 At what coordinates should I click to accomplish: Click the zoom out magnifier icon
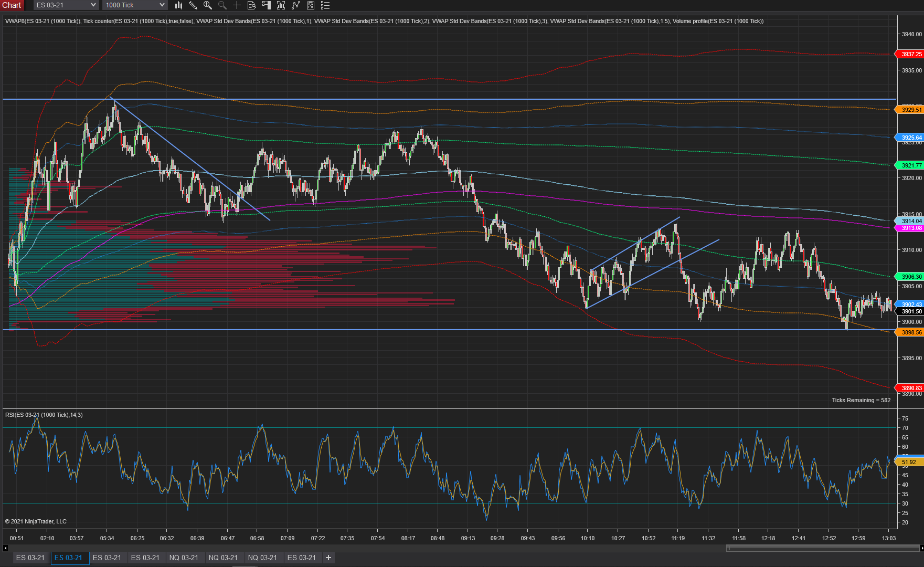pyautogui.click(x=222, y=5)
